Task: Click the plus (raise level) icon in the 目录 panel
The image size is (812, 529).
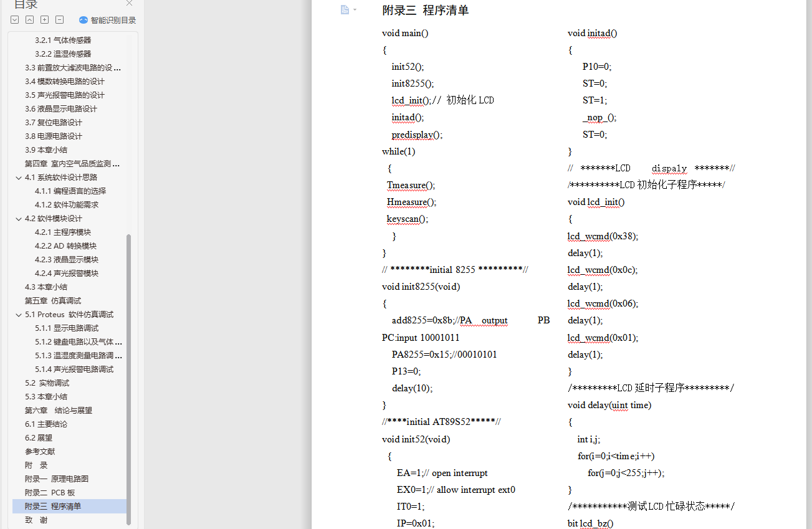Action: 45,20
